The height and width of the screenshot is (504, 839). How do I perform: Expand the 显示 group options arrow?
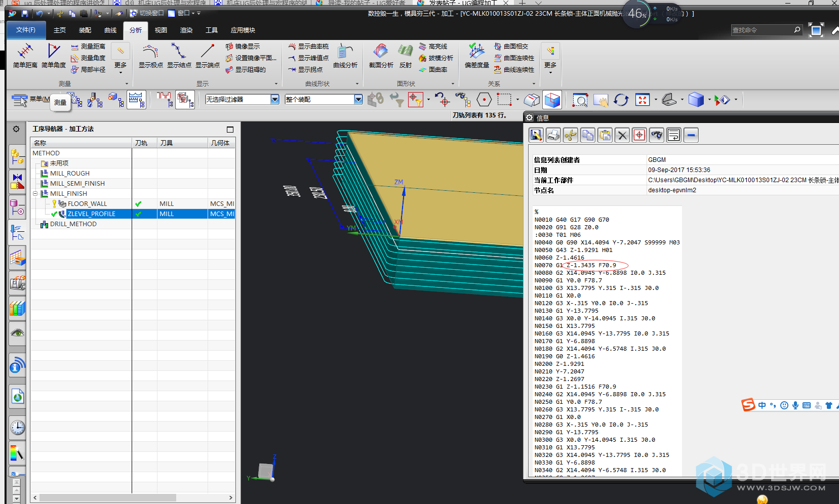point(276,84)
